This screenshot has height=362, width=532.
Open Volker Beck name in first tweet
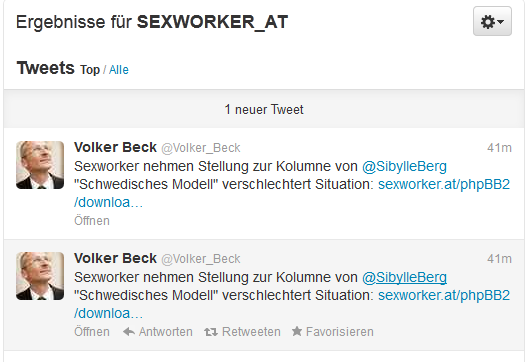click(115, 147)
